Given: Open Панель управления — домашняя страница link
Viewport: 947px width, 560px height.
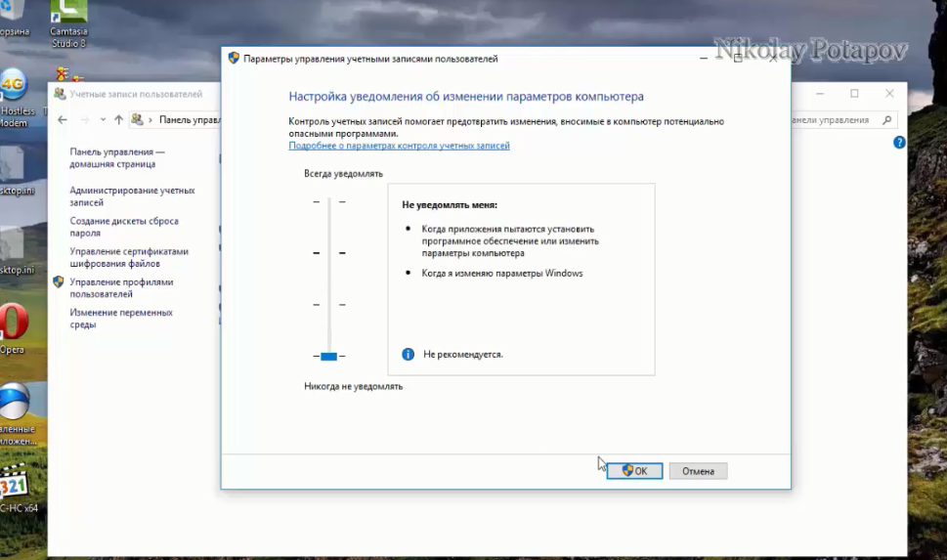Looking at the screenshot, I should coord(117,157).
